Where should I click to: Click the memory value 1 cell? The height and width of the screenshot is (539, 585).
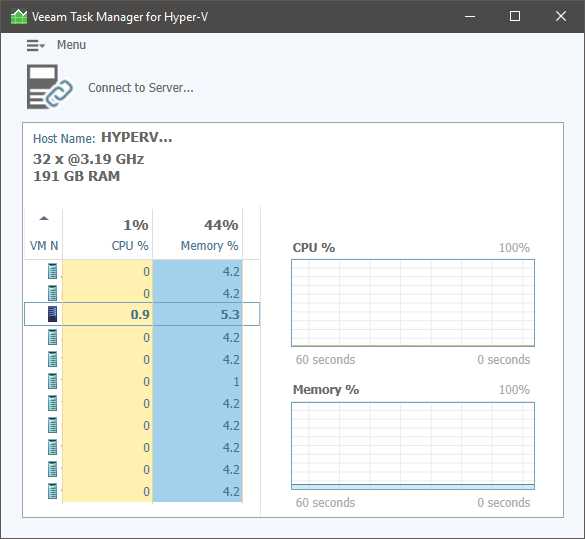pos(197,382)
